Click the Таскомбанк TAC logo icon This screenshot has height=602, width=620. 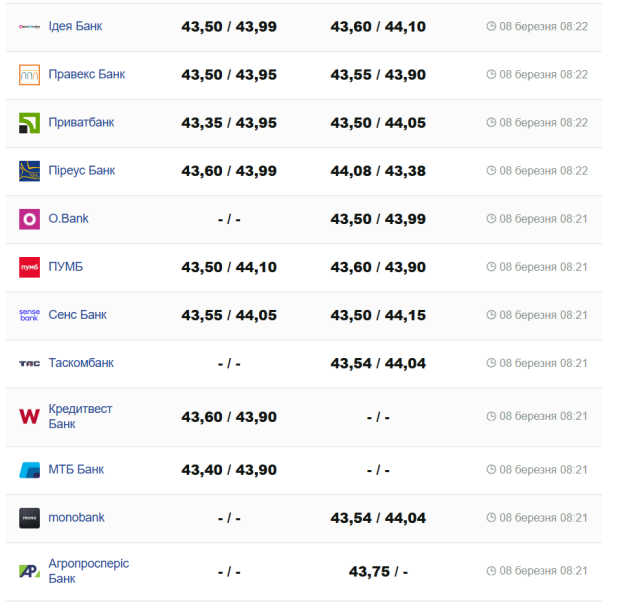click(x=29, y=363)
